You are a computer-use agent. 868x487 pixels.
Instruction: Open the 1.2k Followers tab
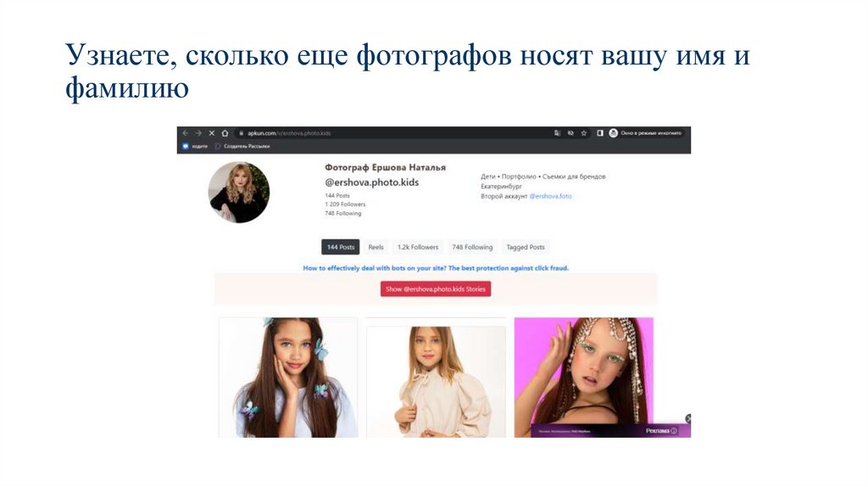pyautogui.click(x=418, y=247)
